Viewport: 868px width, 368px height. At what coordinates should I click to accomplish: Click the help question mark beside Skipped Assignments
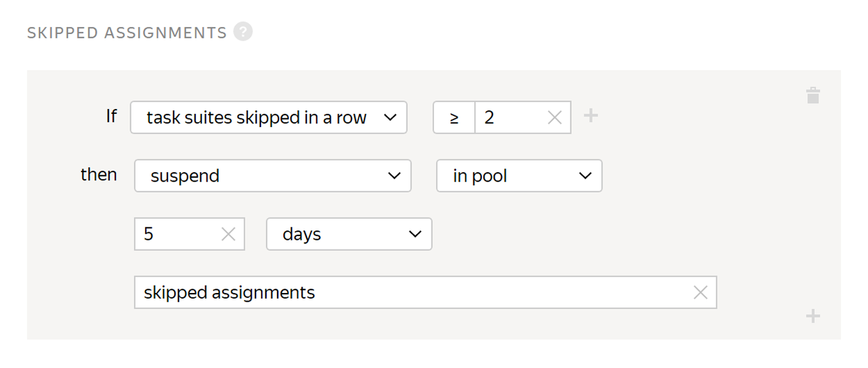(x=243, y=32)
